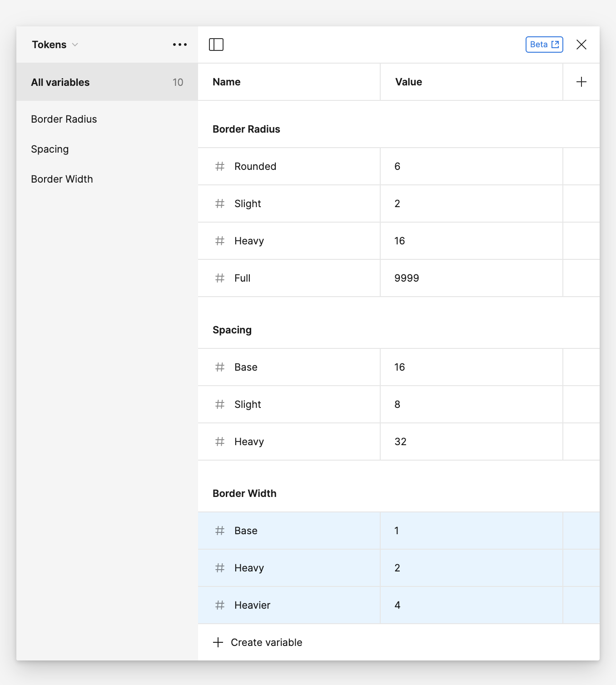Viewport: 616px width, 685px height.
Task: Click the Create variable button
Action: (x=258, y=642)
